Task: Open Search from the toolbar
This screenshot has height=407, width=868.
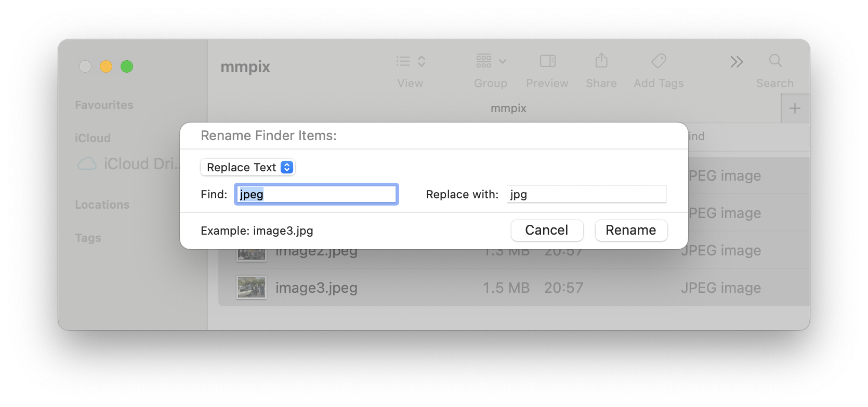Action: pyautogui.click(x=775, y=61)
